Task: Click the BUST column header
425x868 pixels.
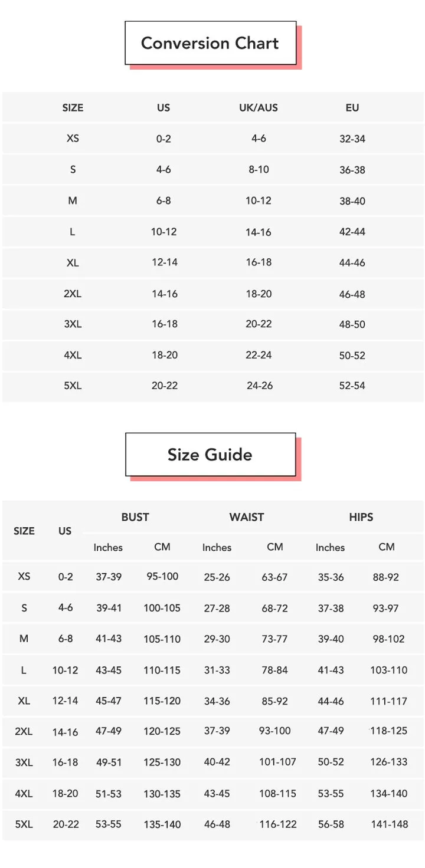Action: point(135,517)
